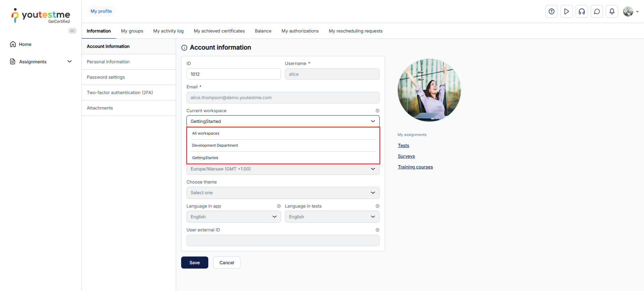The width and height of the screenshot is (644, 291).
Task: Switch to My activity log tab
Action: click(x=168, y=31)
